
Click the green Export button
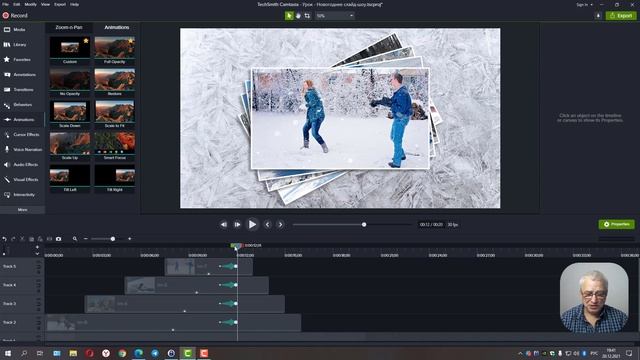tap(621, 16)
